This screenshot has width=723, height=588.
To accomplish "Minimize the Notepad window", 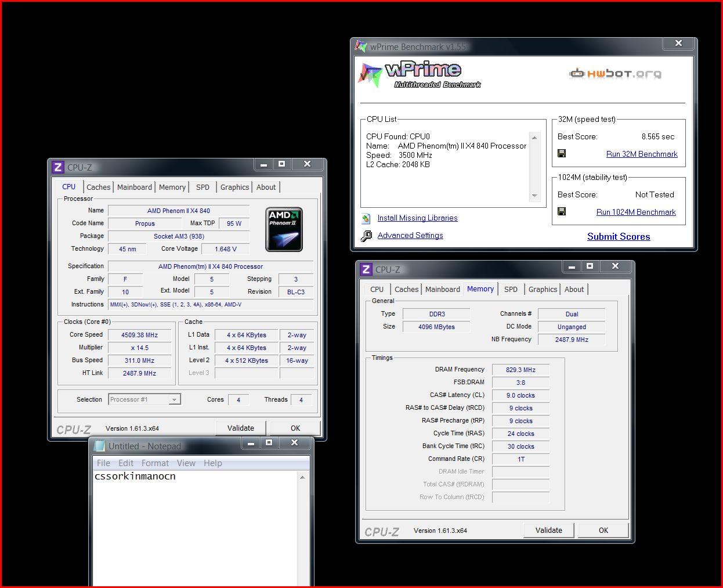I will click(251, 443).
